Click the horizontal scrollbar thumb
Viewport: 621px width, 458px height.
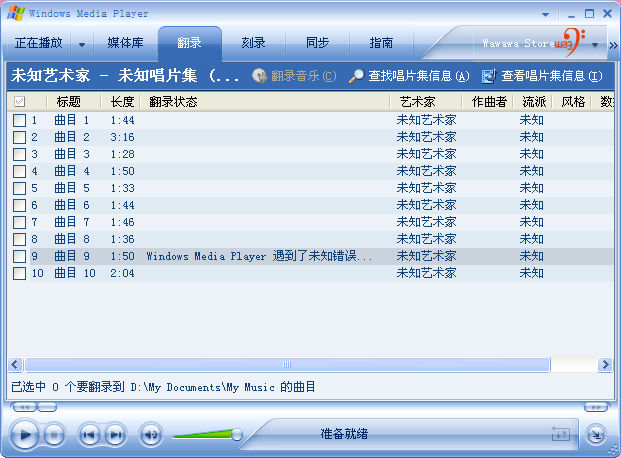[287, 364]
